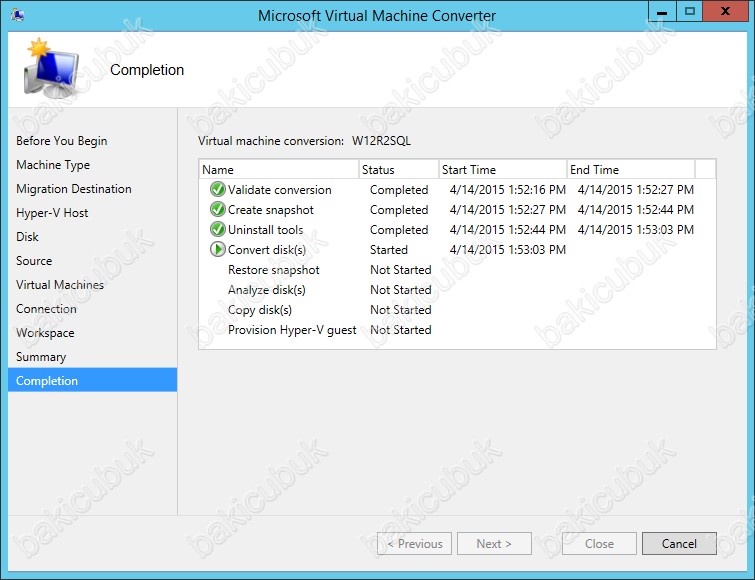The image size is (755, 580).
Task: Minimize the Virtual Machine Converter window
Action: click(662, 12)
